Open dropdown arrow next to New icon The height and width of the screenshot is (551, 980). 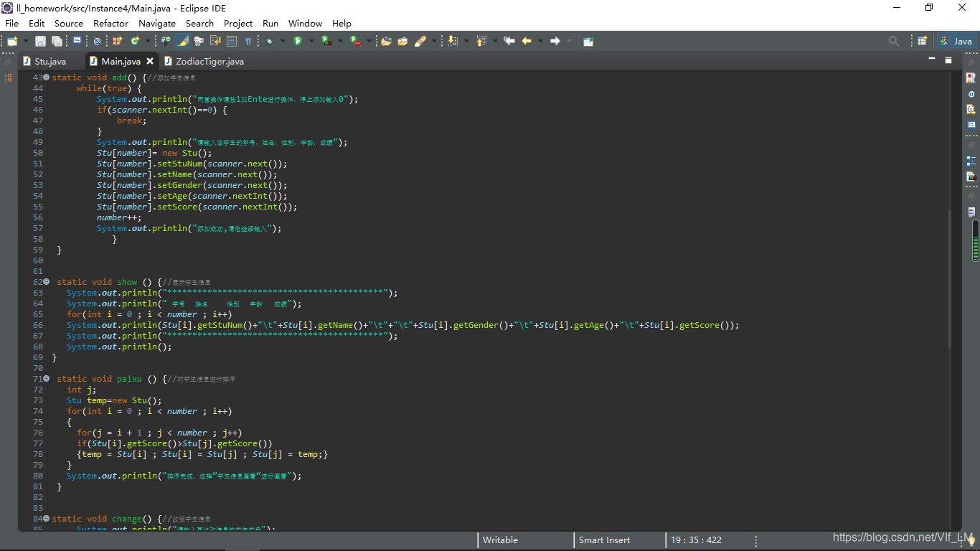(x=26, y=41)
